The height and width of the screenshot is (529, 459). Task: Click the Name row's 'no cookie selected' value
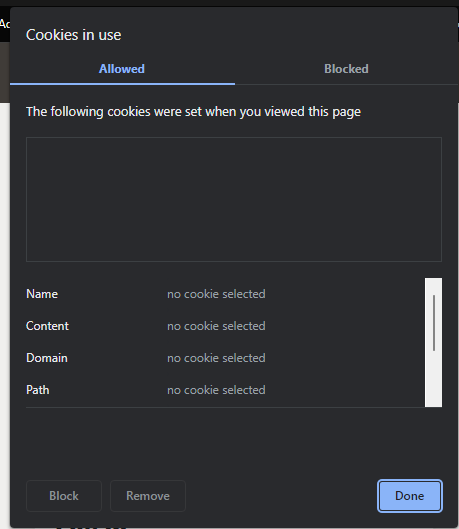coord(216,294)
